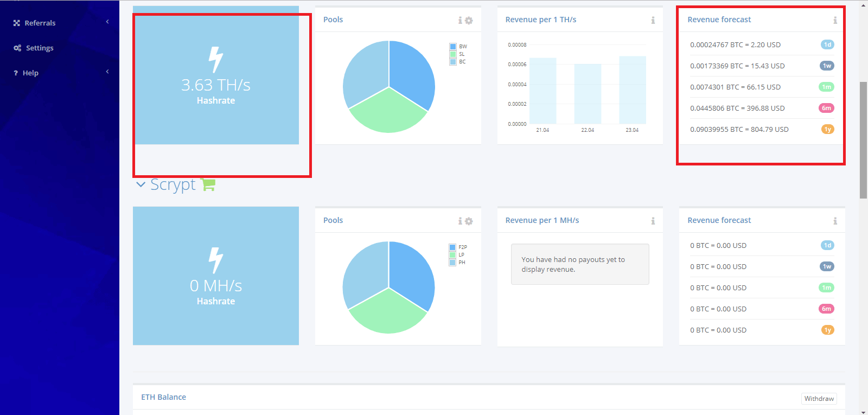Click the Settings gears icon in sidebar
The width and height of the screenshot is (868, 415).
[17, 48]
